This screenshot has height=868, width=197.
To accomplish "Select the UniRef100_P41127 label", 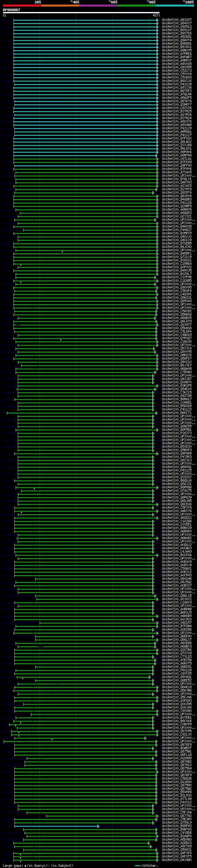I will point(176,135).
